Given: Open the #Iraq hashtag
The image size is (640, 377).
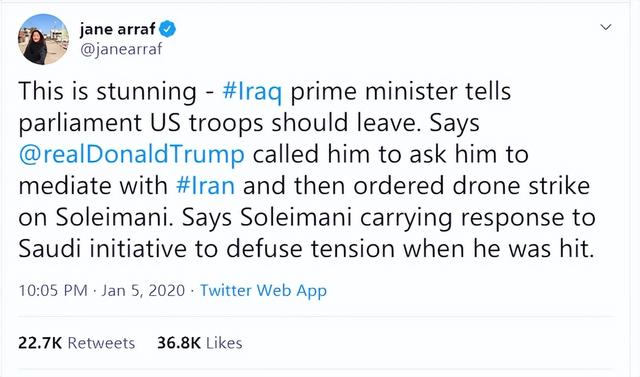Looking at the screenshot, I should pos(252,92).
